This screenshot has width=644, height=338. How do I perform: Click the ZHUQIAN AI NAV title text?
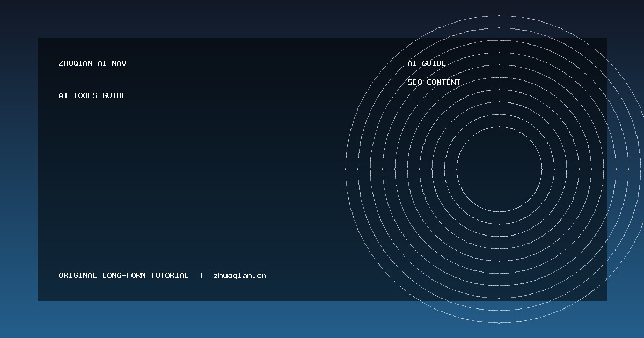92,63
